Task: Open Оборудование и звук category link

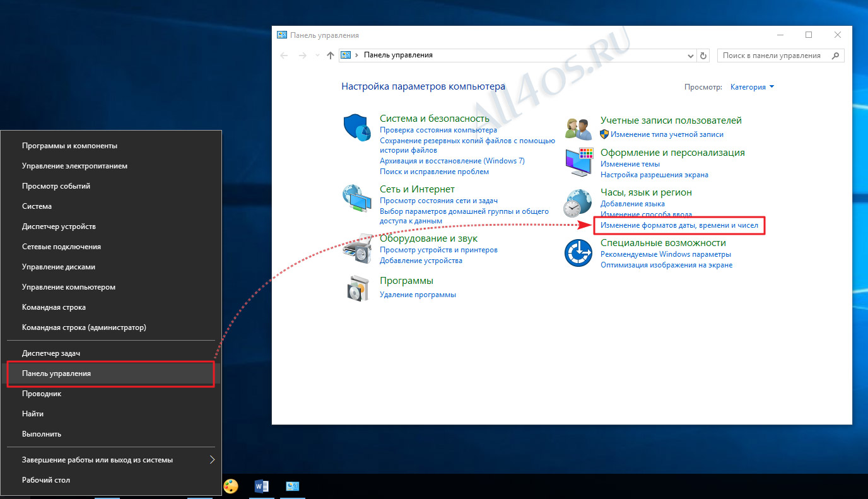Action: [x=428, y=238]
